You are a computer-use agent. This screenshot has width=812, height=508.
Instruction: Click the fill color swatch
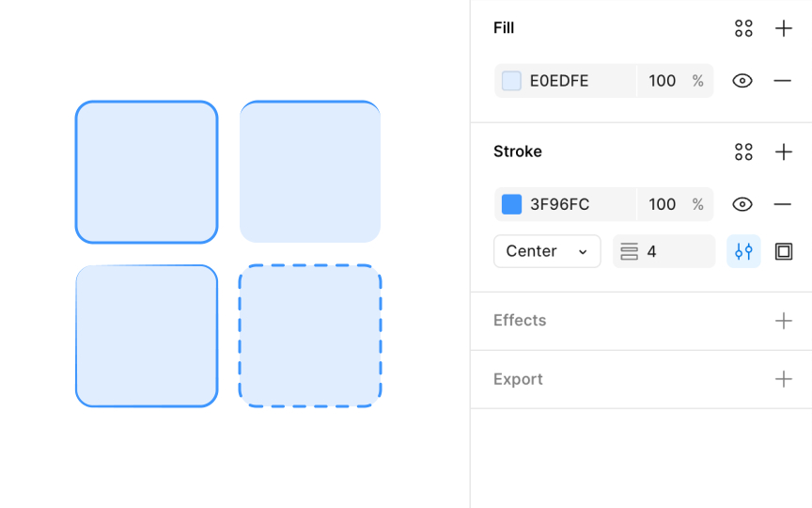(511, 81)
